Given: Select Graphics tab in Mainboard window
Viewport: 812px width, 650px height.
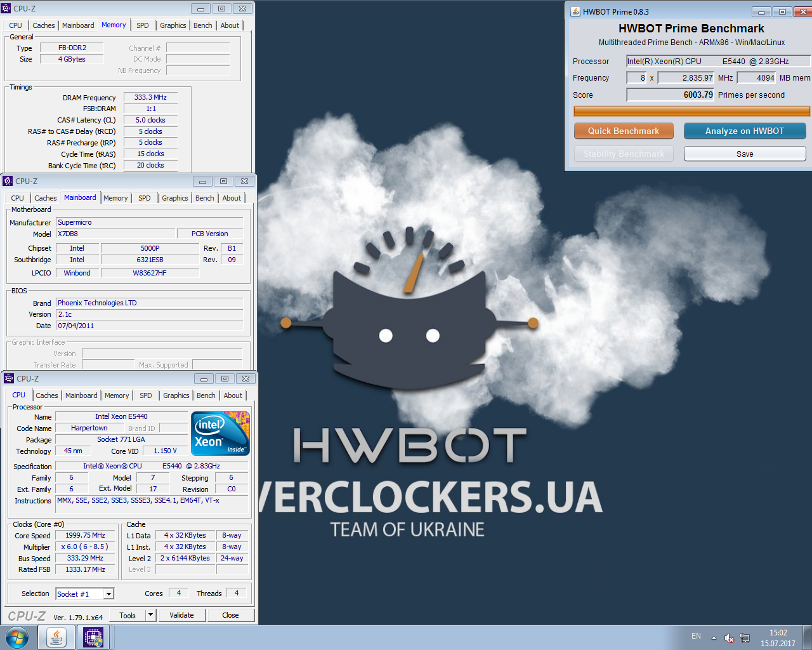Looking at the screenshot, I should pyautogui.click(x=174, y=198).
